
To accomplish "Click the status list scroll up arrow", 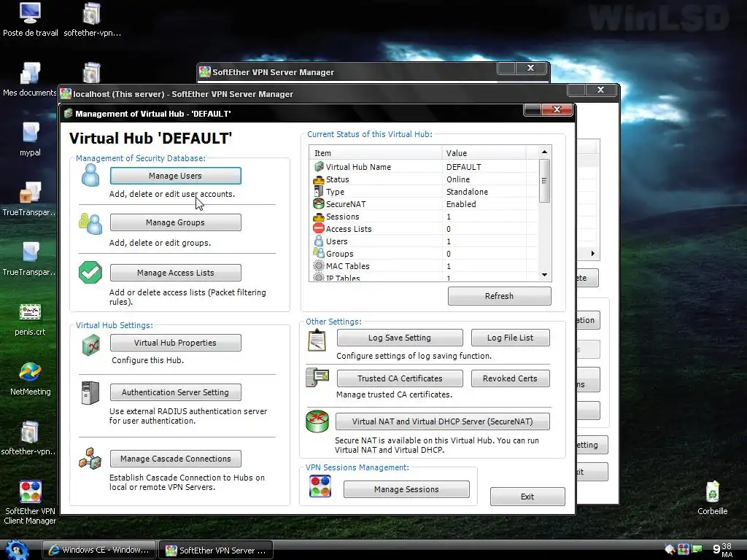I will [544, 152].
